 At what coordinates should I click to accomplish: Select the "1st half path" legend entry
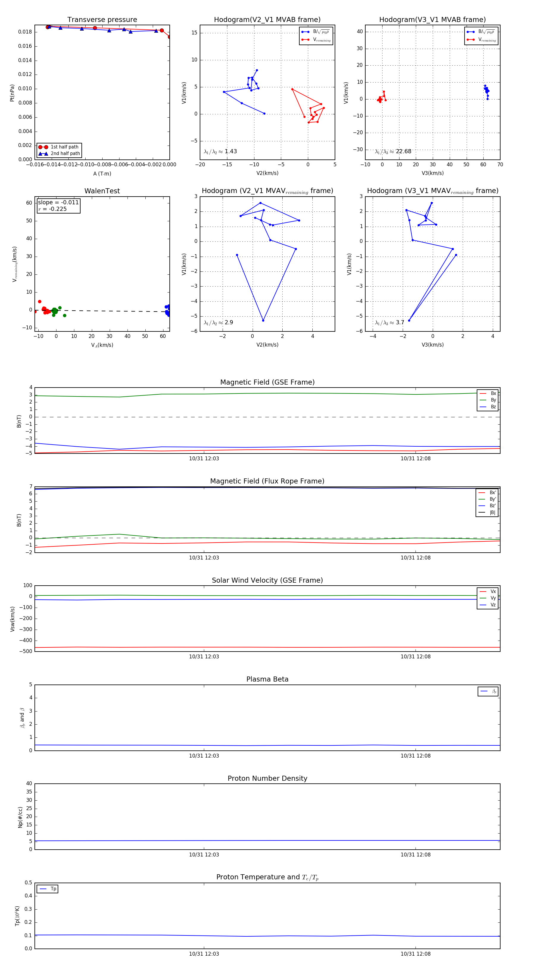tap(59, 147)
